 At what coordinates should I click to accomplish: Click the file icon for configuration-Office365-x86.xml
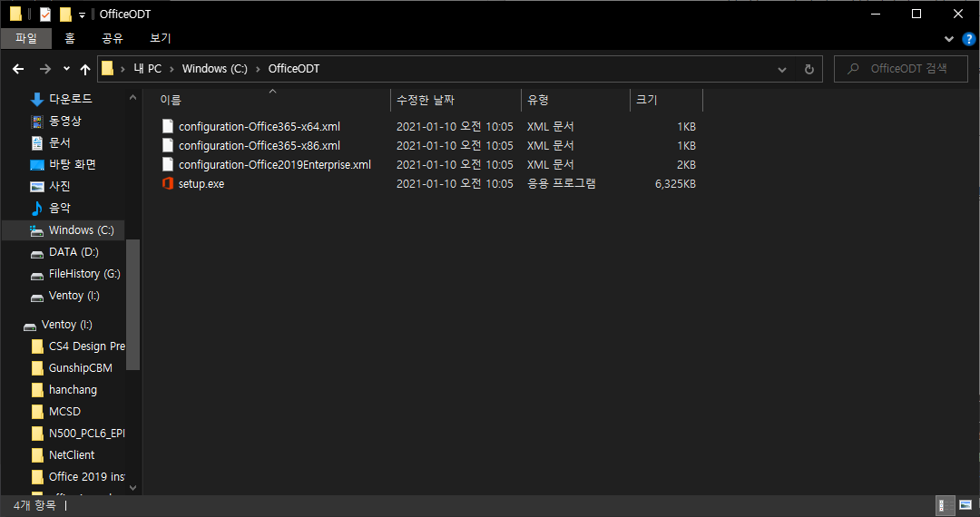[168, 145]
